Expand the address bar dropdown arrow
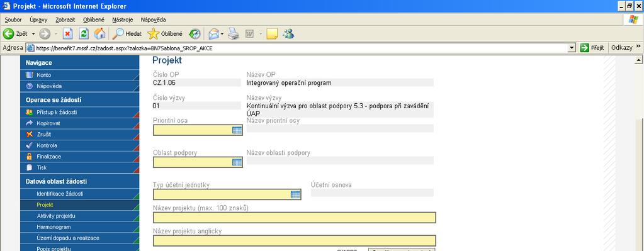 point(572,48)
